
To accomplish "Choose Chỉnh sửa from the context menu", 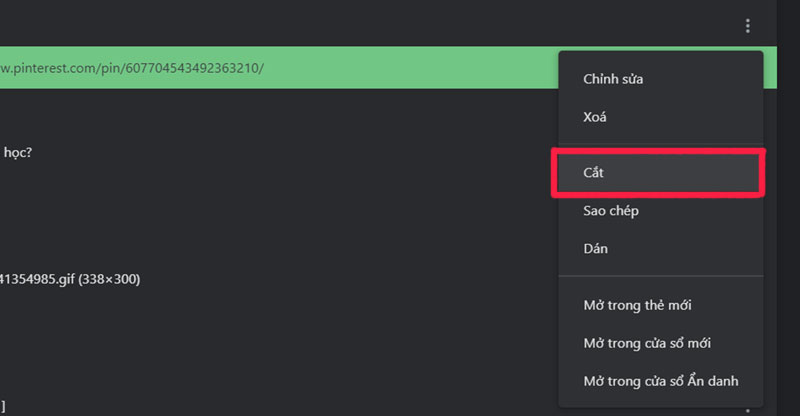I will click(x=612, y=79).
